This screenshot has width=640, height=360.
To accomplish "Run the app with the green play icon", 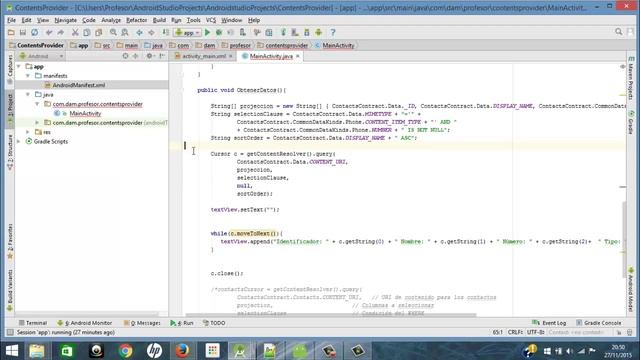I will click(207, 32).
